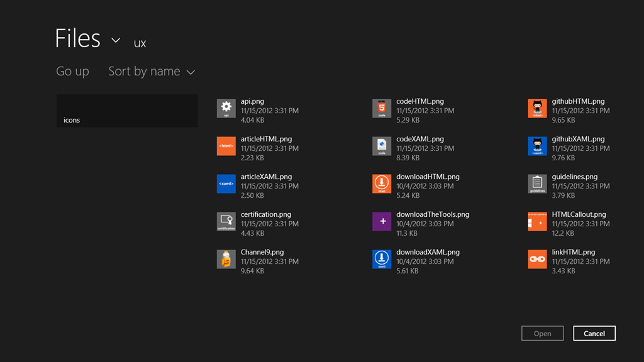Click the disabled Open button
This screenshot has width=644, height=362.
(x=542, y=334)
